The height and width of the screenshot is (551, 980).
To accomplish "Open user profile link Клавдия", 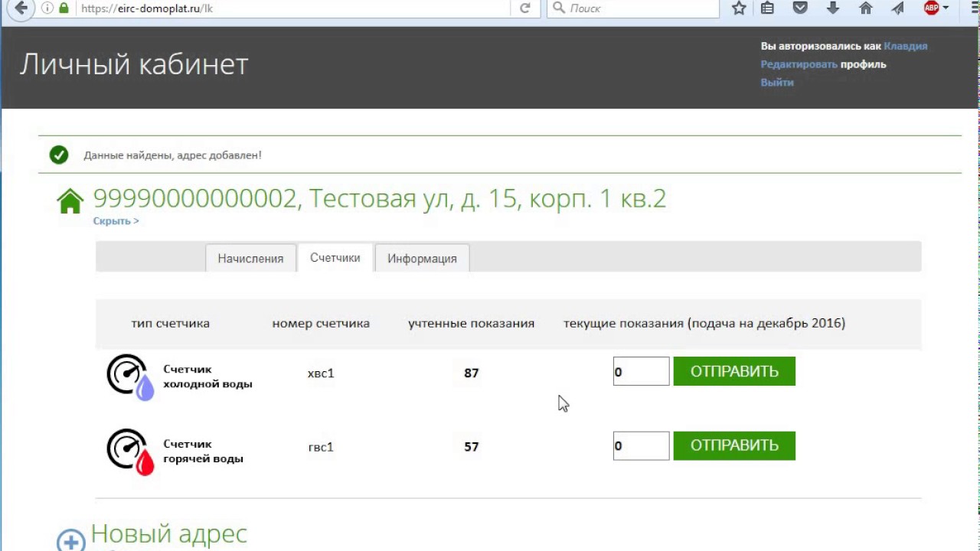I will pyautogui.click(x=905, y=46).
